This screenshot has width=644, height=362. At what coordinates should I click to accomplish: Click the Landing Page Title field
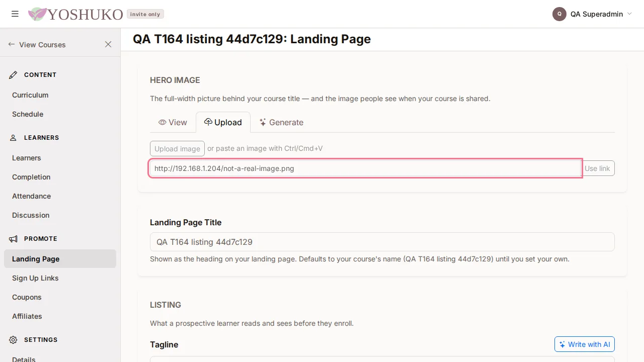382,242
